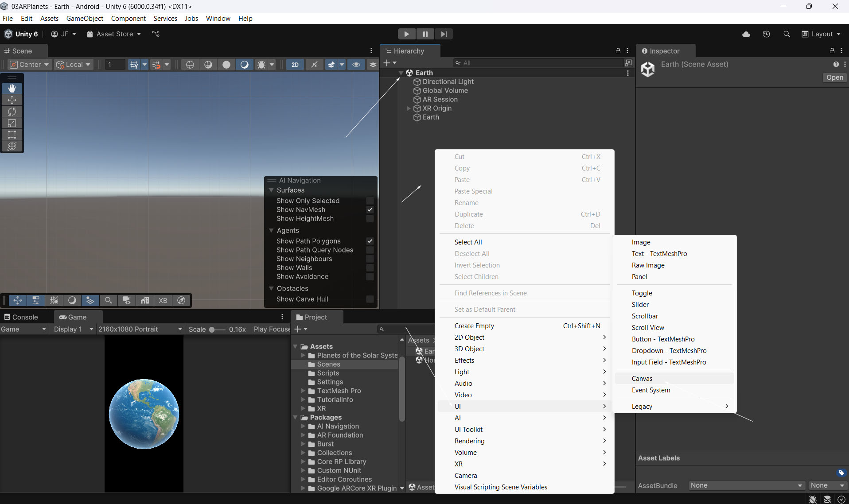This screenshot has height=504, width=849.
Task: Uncheck Show NavMesh checkbox
Action: click(370, 210)
